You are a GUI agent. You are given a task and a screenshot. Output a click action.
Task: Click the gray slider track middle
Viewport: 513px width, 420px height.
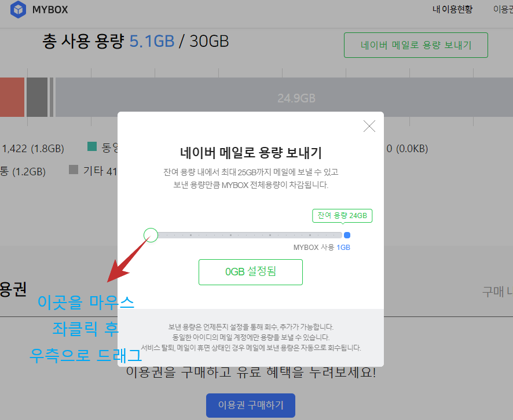(250, 235)
